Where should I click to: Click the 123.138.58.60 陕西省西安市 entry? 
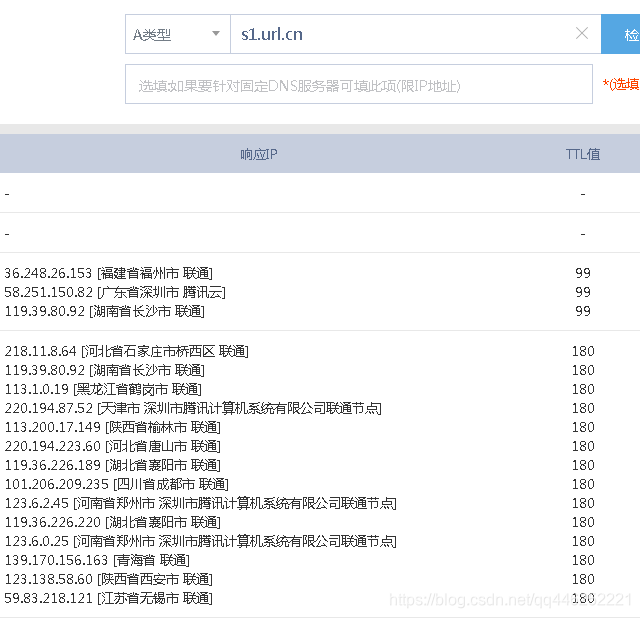tap(108, 579)
